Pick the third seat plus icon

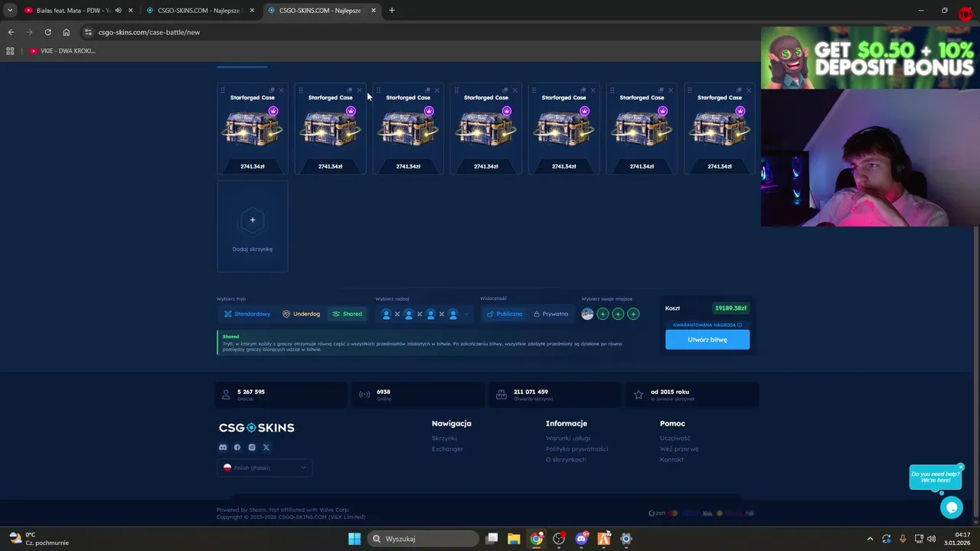(618, 314)
